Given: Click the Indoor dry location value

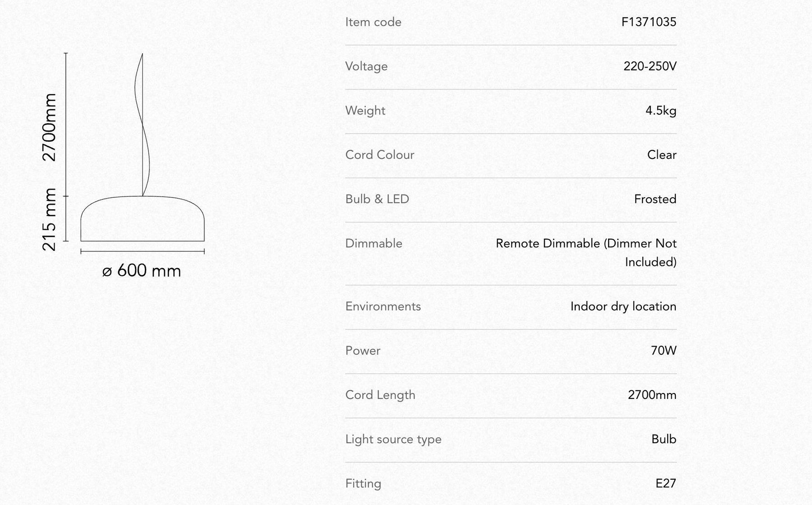Looking at the screenshot, I should [623, 306].
